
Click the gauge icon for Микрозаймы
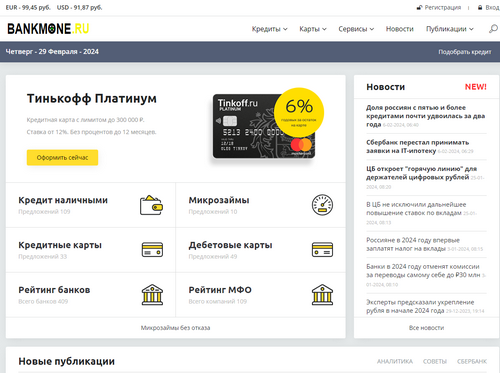(x=322, y=205)
